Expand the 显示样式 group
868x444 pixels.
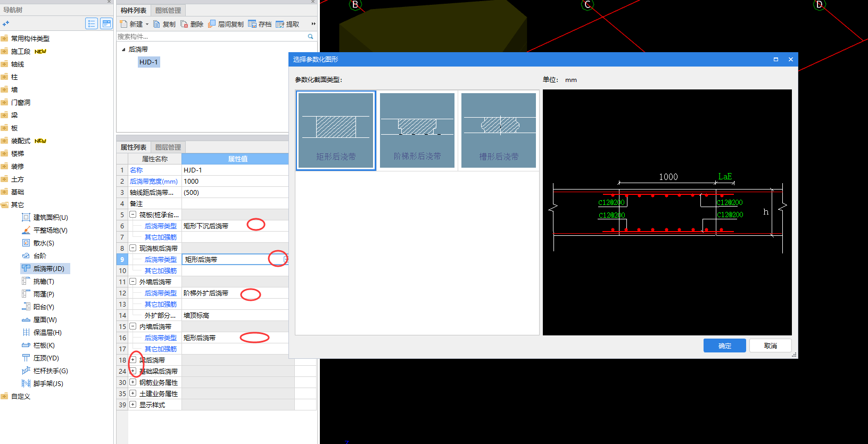tap(133, 405)
